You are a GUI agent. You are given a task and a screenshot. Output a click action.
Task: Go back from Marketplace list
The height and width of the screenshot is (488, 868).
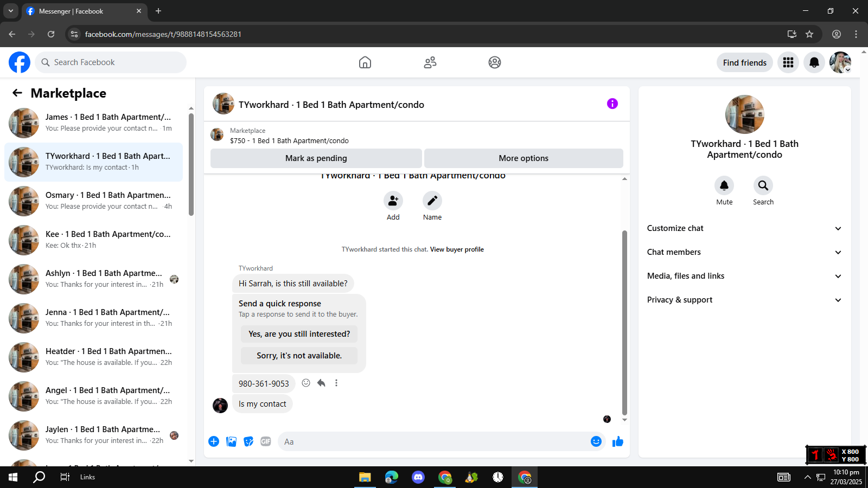click(x=17, y=93)
